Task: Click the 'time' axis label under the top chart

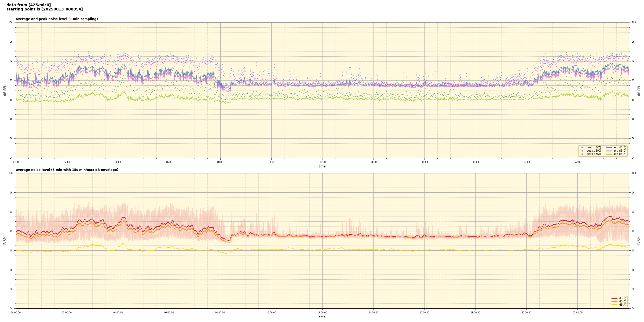Action: pos(322,166)
